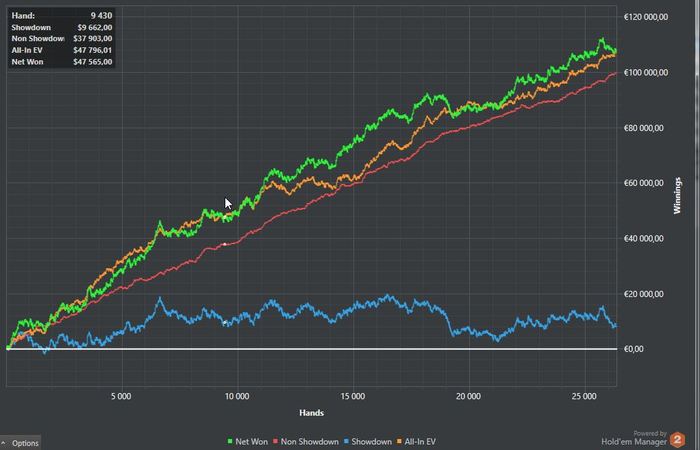Click the Non Showdown $37 903,00 tooltip value
The height and width of the screenshot is (450, 700).
(93, 39)
